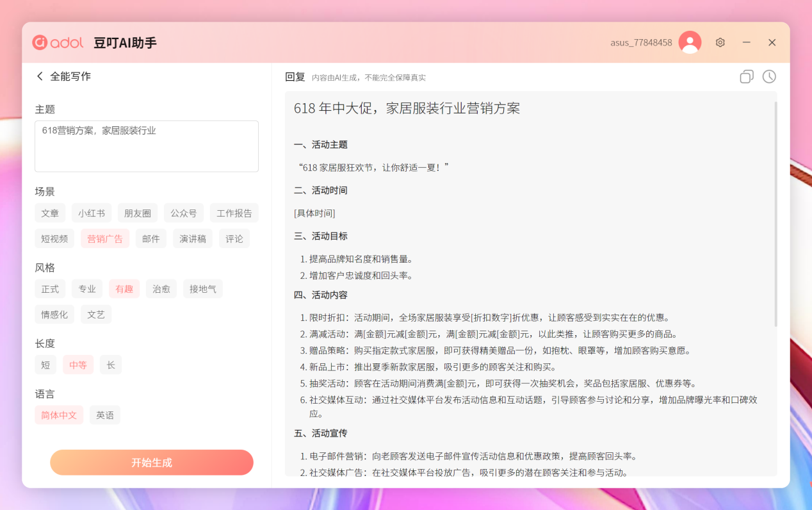Click into the 主题 text box
The height and width of the screenshot is (510, 812).
click(147, 146)
